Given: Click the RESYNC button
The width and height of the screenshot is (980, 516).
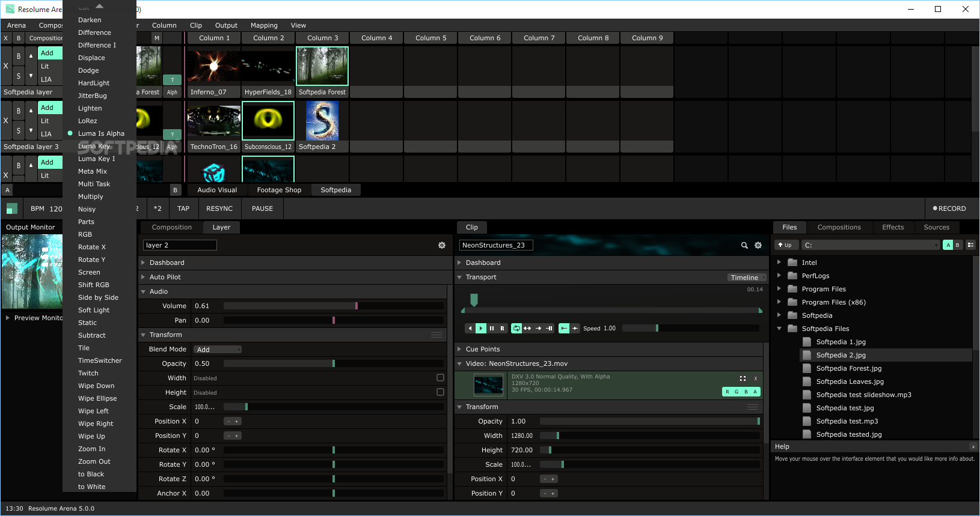Looking at the screenshot, I should click(219, 208).
